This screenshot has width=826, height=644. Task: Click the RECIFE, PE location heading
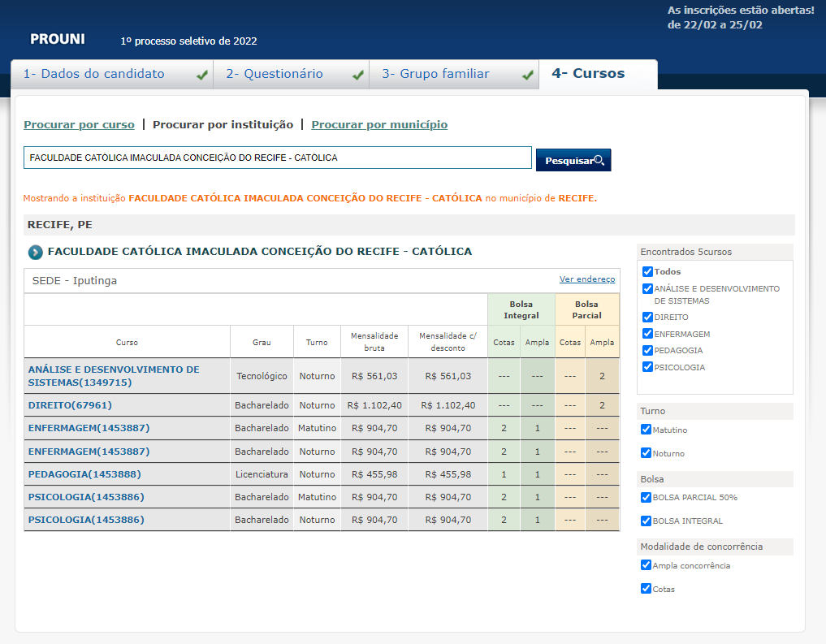pos(60,225)
